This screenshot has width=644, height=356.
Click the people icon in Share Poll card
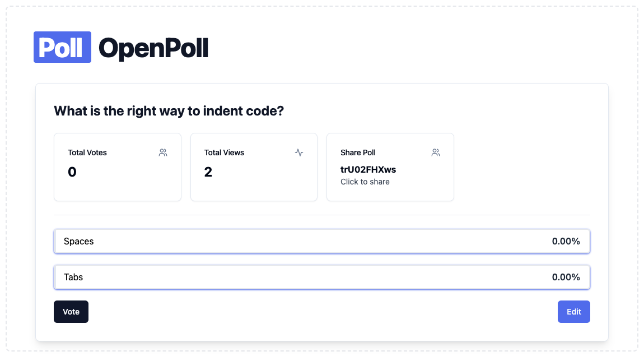[x=436, y=152]
